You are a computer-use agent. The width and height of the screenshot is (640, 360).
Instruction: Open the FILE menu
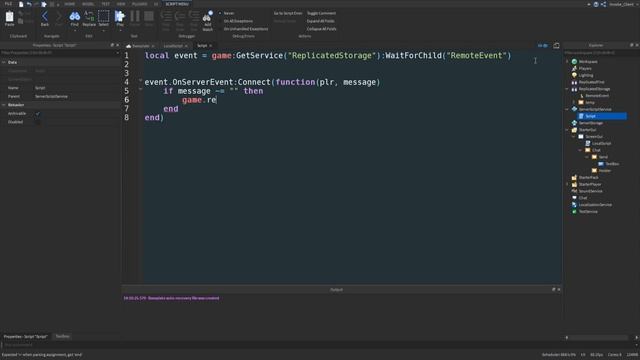click(8, 4)
